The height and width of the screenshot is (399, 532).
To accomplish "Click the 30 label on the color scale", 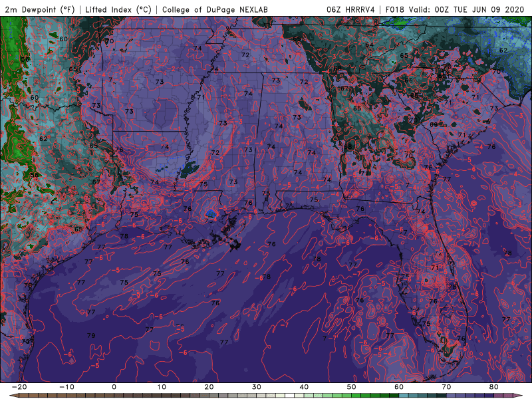I will point(257,387).
